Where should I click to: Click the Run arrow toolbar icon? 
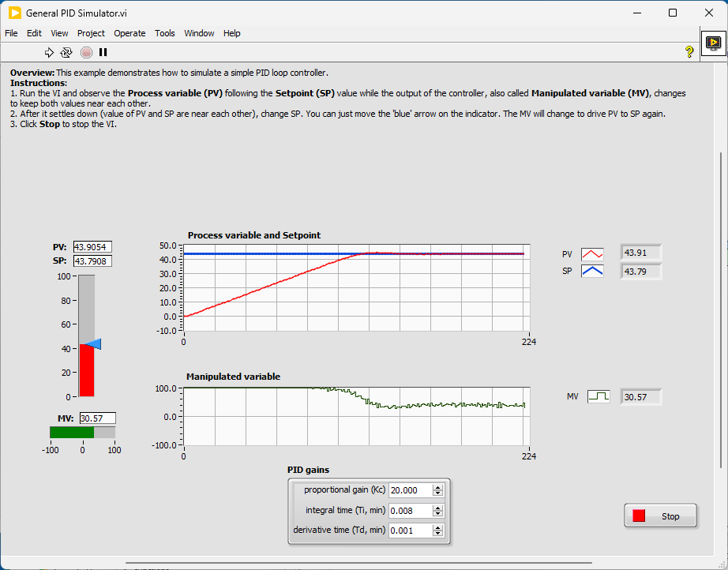tap(49, 52)
